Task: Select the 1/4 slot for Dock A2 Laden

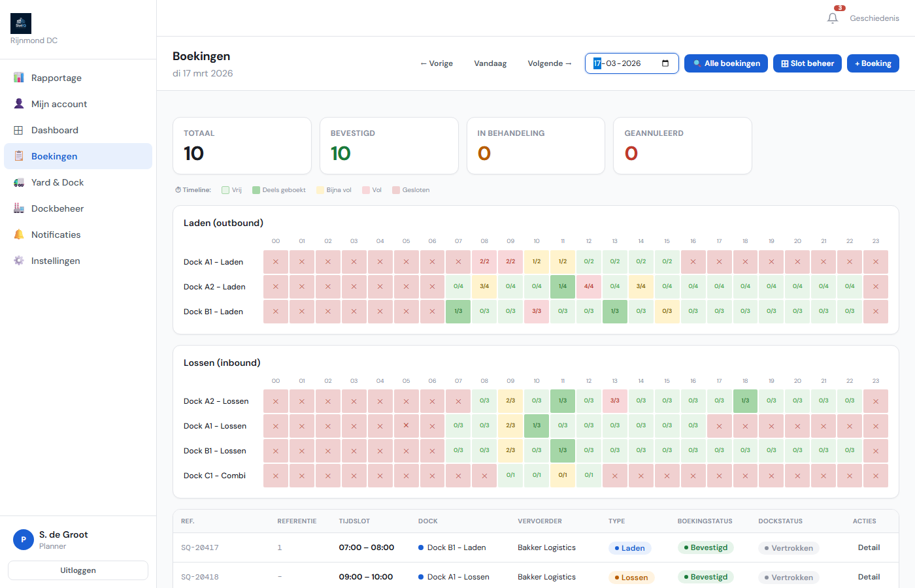Action: coord(563,286)
